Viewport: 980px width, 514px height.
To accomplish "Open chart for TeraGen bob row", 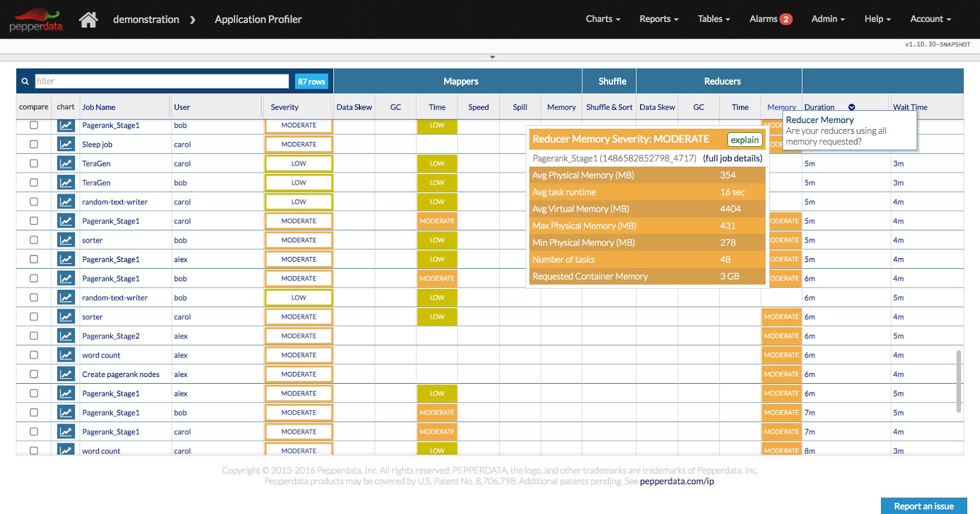I will click(66, 183).
